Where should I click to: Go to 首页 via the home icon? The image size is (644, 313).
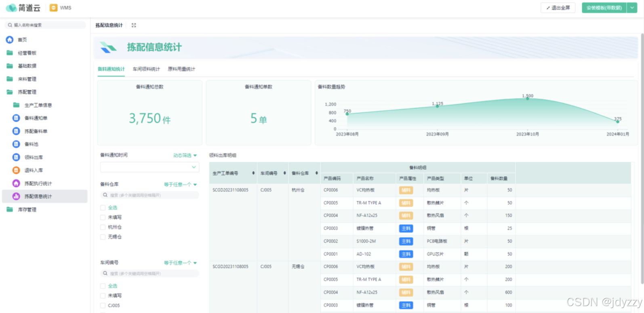10,40
